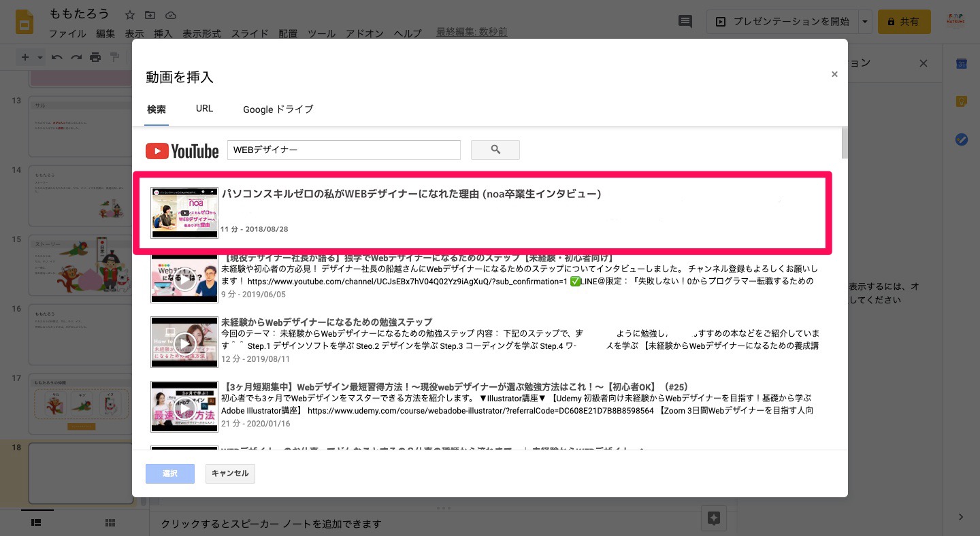Open the 編集 menu
The height and width of the screenshot is (536, 980).
coord(105,33)
